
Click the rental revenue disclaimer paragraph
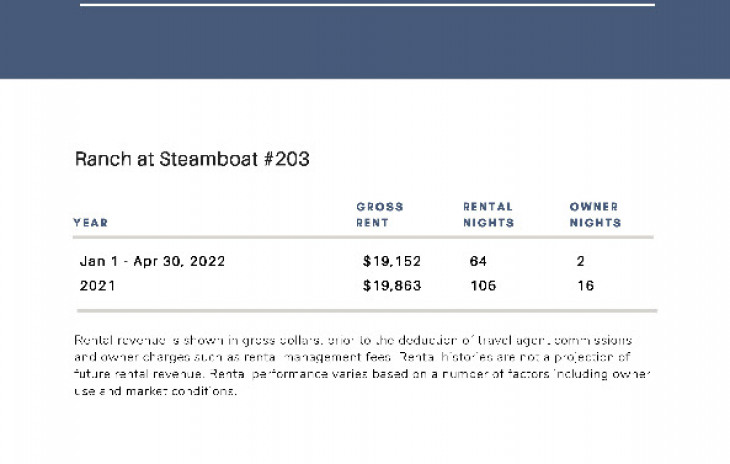point(362,365)
